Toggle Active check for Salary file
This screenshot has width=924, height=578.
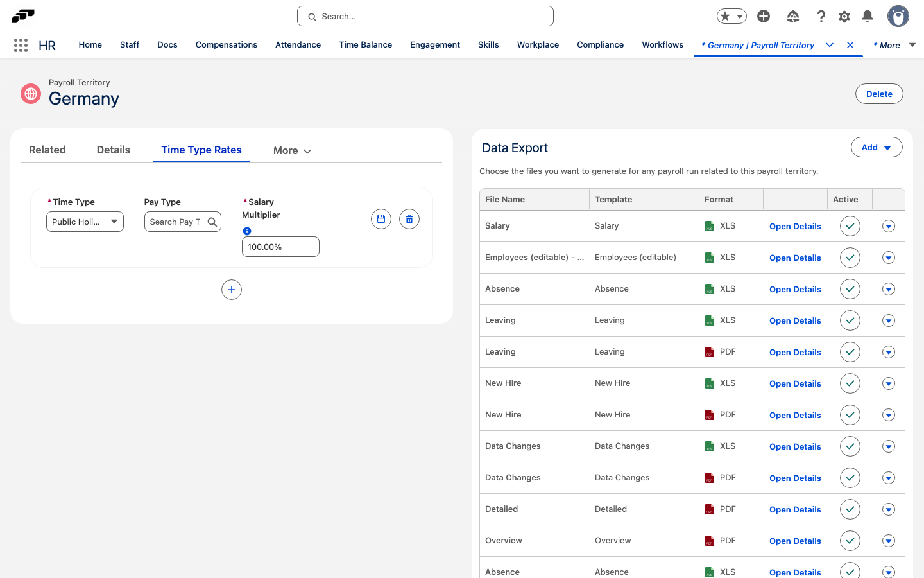click(x=850, y=226)
